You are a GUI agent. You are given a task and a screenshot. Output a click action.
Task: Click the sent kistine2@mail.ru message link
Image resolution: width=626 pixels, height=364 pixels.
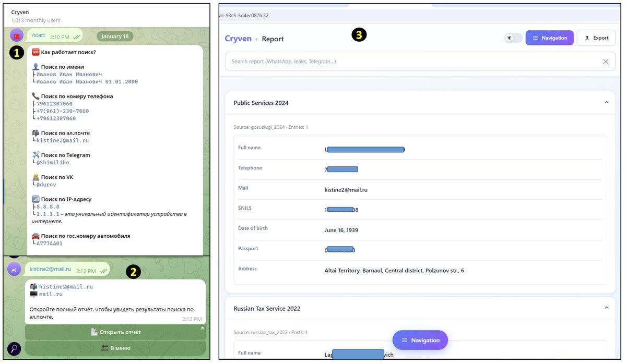[50, 269]
